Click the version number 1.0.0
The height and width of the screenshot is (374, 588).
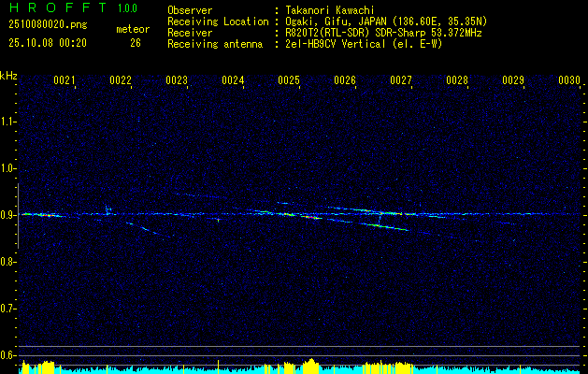tap(127, 8)
